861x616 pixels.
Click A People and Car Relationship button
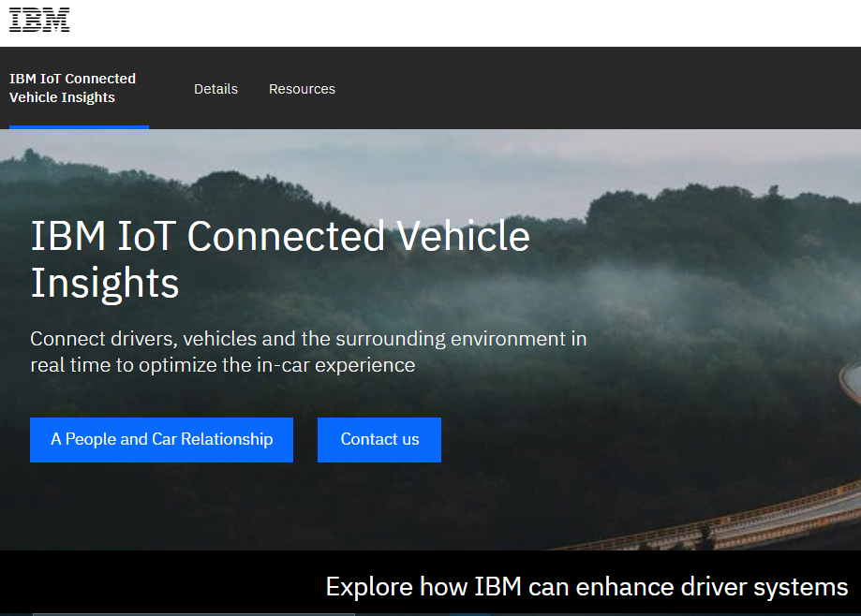(161, 439)
